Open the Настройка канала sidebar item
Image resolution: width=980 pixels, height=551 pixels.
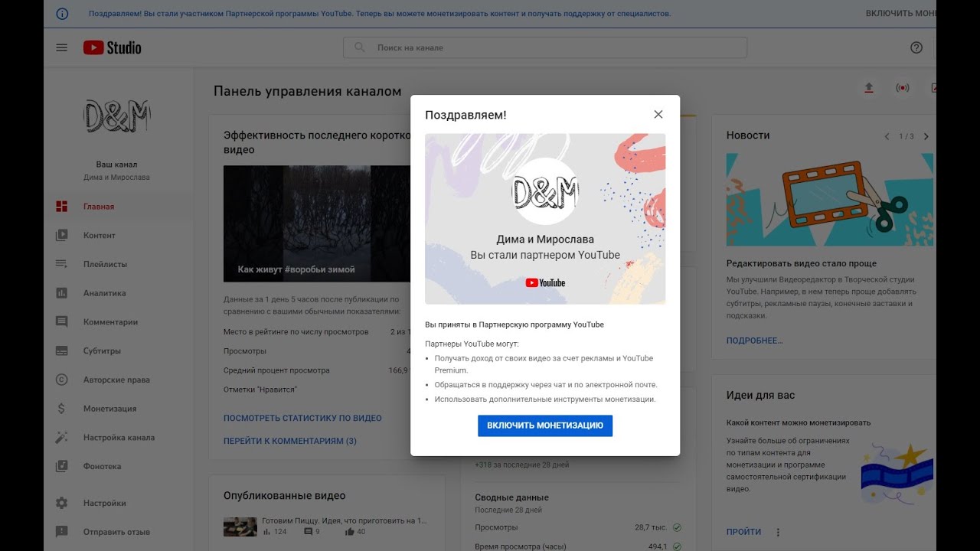(x=119, y=438)
